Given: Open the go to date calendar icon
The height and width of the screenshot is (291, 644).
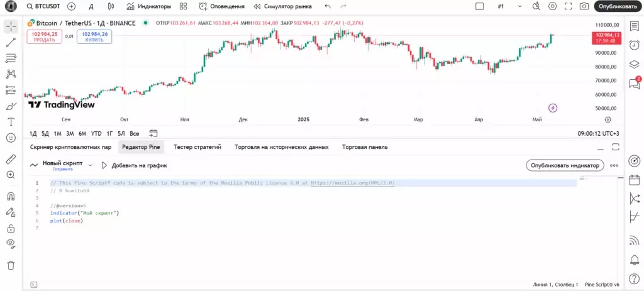Looking at the screenshot, I should tap(153, 133).
